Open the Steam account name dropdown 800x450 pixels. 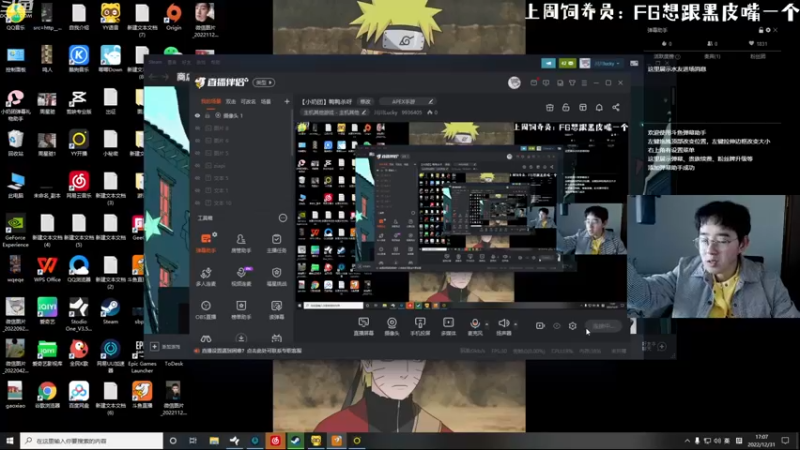tap(607, 64)
